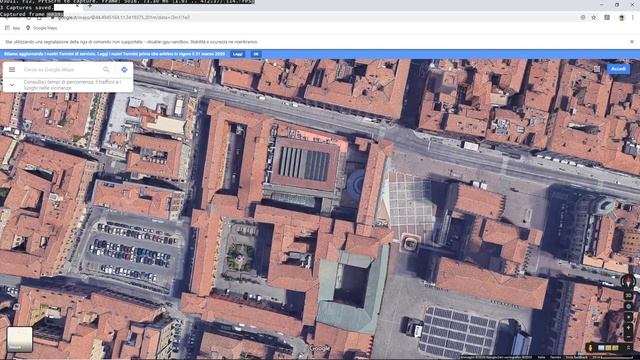
Task: Reset map orientation with the compass
Action: 628,281
